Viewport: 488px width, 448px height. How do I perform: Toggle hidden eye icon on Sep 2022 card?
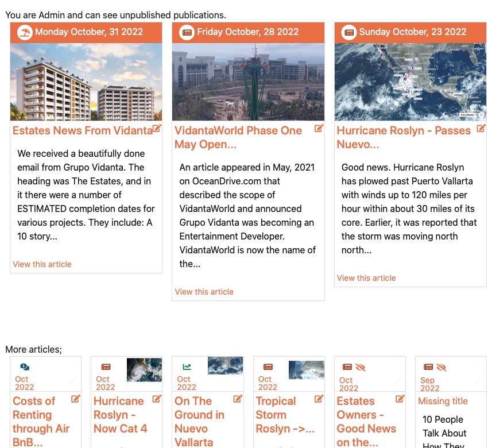(441, 367)
